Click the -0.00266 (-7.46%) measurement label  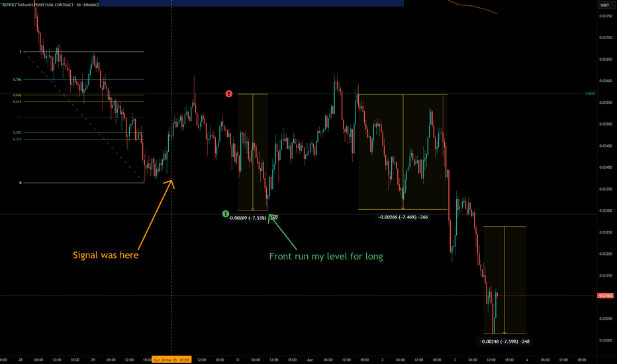point(403,217)
